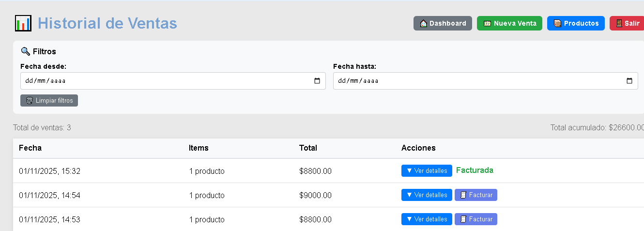Click the box icon on Productos button
Viewport: 644px width, 231px height.
point(558,23)
